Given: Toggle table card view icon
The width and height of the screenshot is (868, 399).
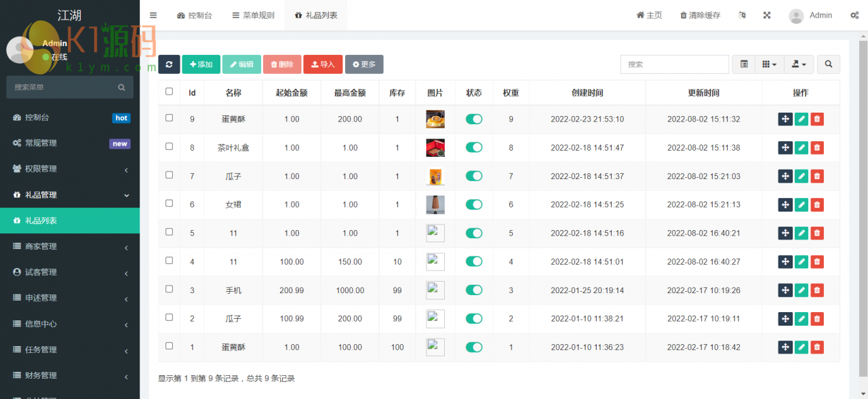Looking at the screenshot, I should click(744, 64).
